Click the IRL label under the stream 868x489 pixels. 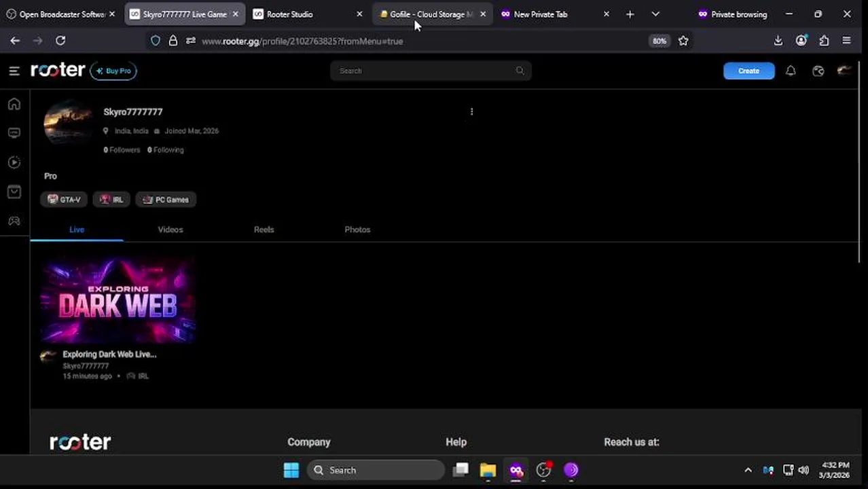pos(143,376)
